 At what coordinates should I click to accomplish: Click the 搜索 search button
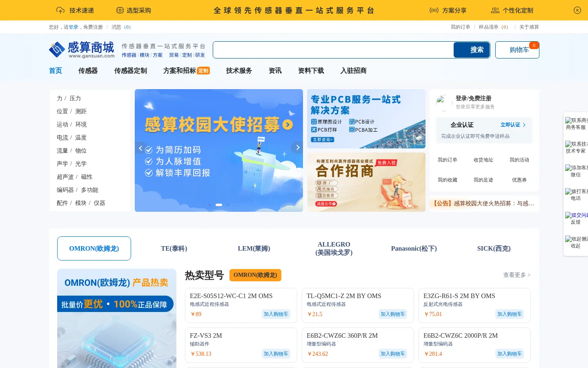pos(472,50)
